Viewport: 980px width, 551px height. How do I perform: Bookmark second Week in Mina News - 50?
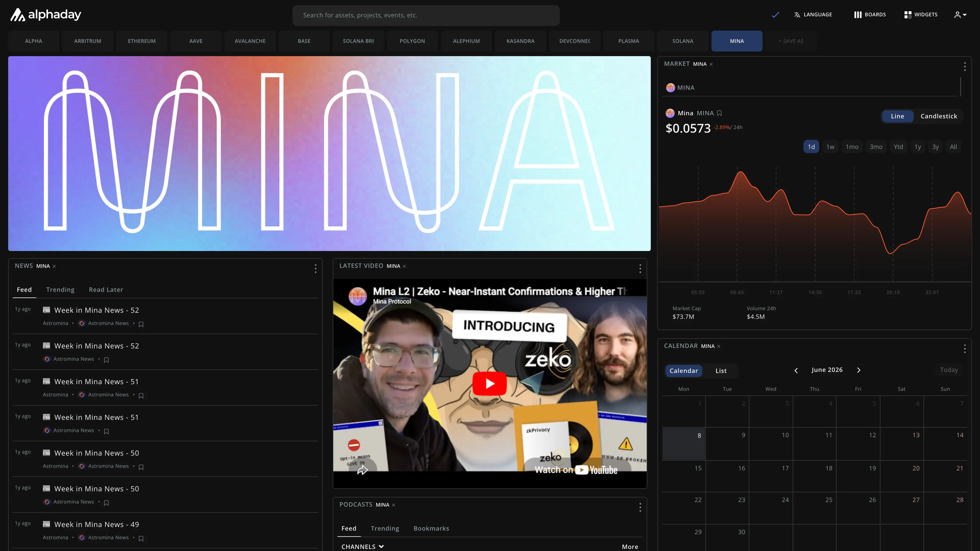[x=106, y=503]
